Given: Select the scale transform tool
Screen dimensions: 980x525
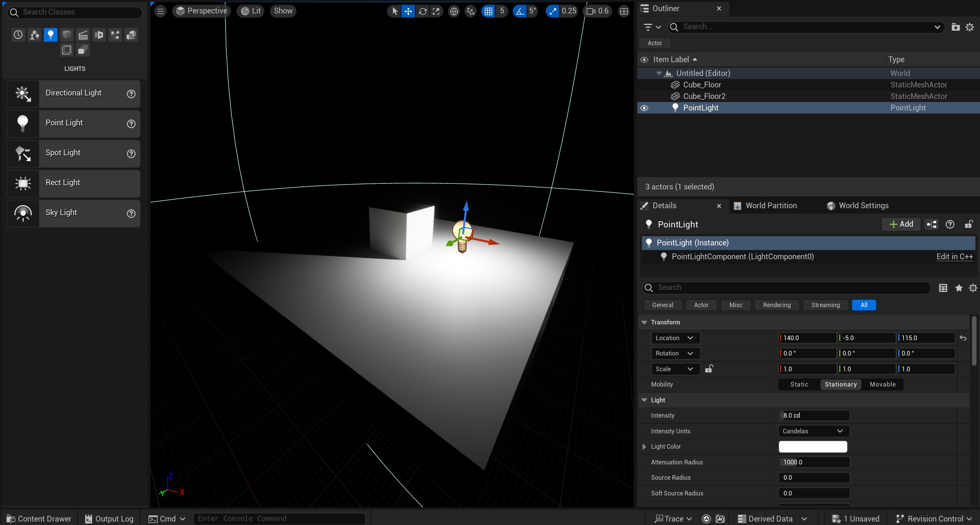Looking at the screenshot, I should (436, 12).
